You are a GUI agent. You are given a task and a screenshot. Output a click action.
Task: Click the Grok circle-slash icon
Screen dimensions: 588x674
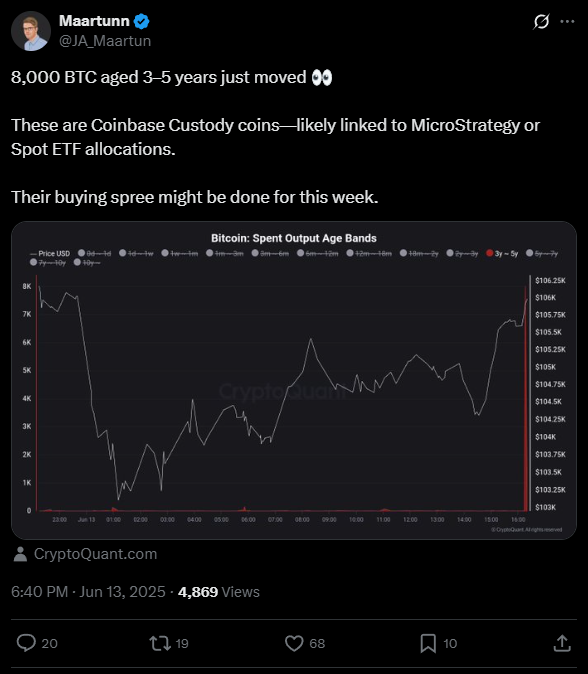click(x=541, y=21)
